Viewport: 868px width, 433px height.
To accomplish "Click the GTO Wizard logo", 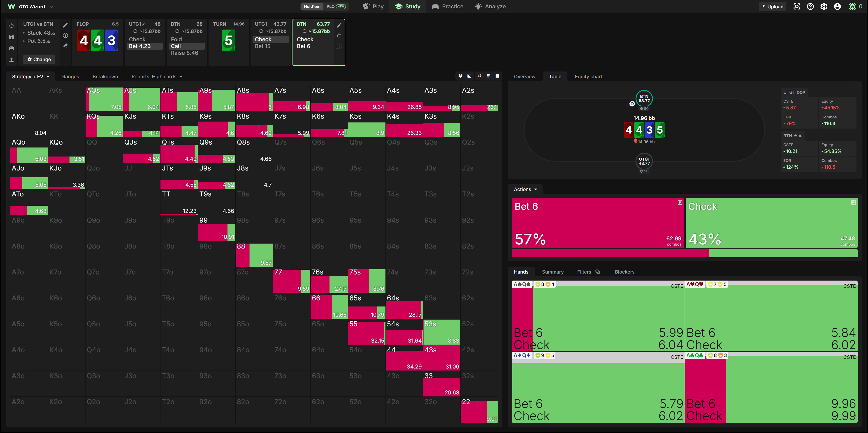I will [11, 6].
